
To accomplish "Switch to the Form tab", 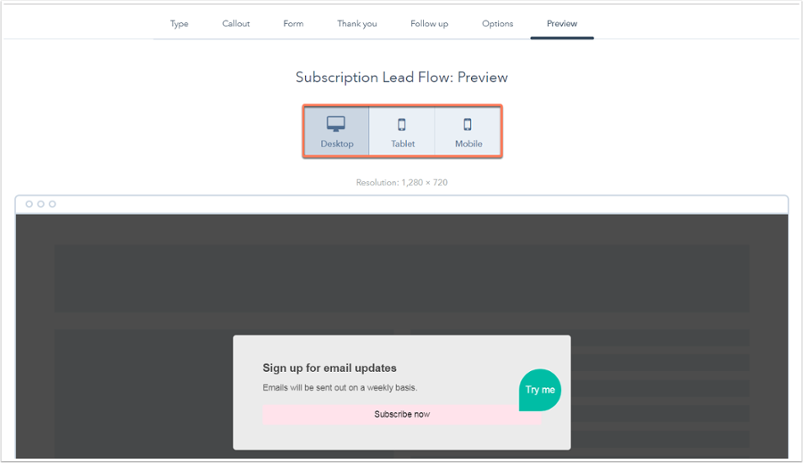I will tap(293, 24).
